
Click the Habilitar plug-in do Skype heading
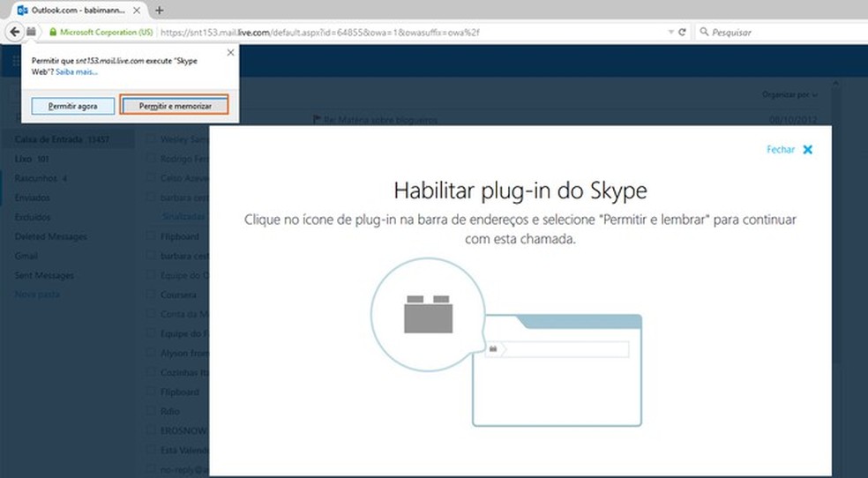pos(520,190)
